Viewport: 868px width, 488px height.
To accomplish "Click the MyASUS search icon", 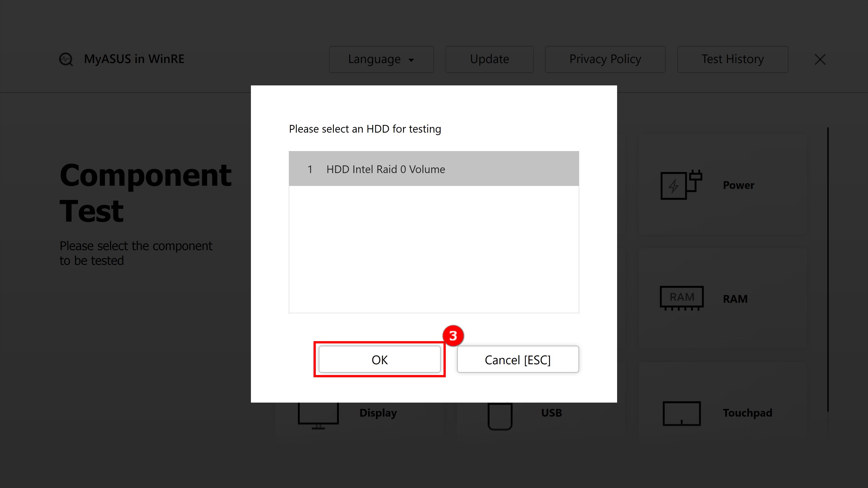I will click(x=66, y=59).
